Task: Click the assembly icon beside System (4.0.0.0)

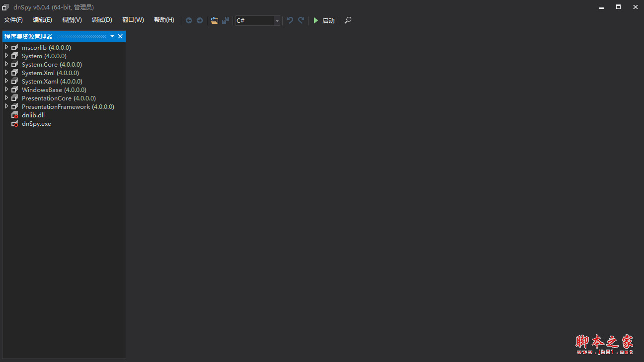Action: (15, 56)
